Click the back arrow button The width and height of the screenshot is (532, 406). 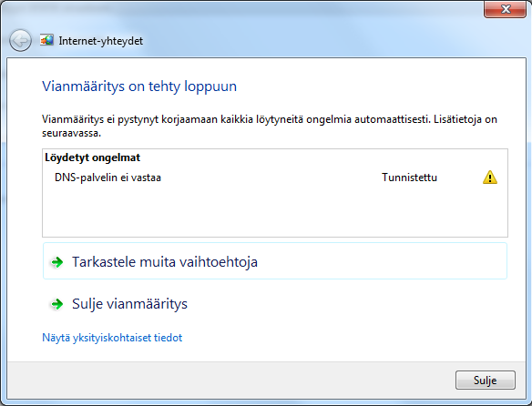(20, 41)
